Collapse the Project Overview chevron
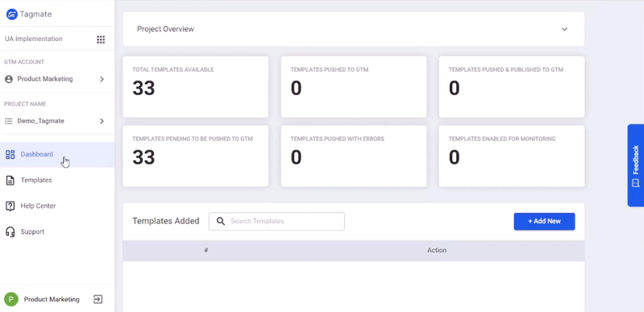Viewport: 644px width, 312px height. [565, 29]
